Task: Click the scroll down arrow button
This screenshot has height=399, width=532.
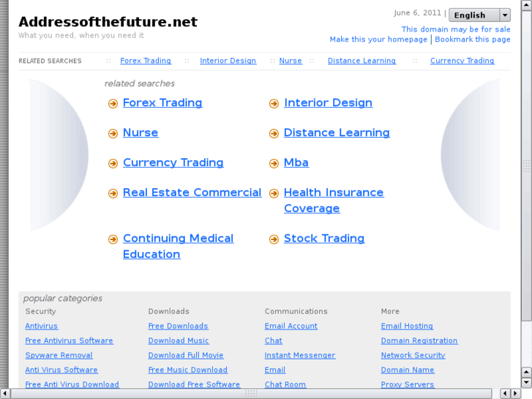Action: [x=526, y=382]
